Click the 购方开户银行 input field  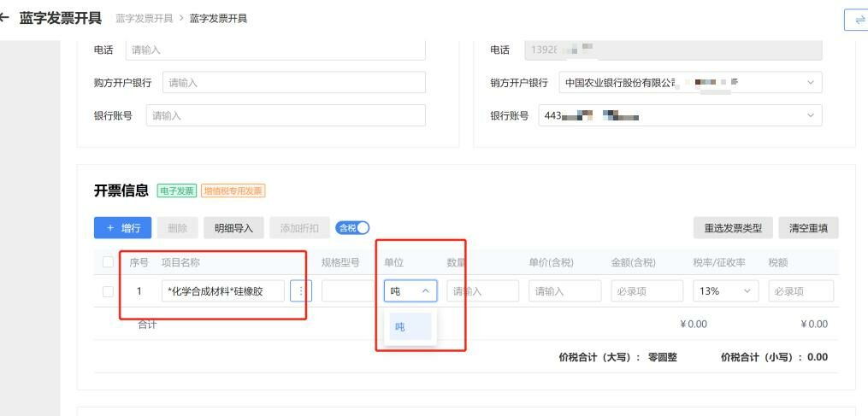pyautogui.click(x=293, y=83)
